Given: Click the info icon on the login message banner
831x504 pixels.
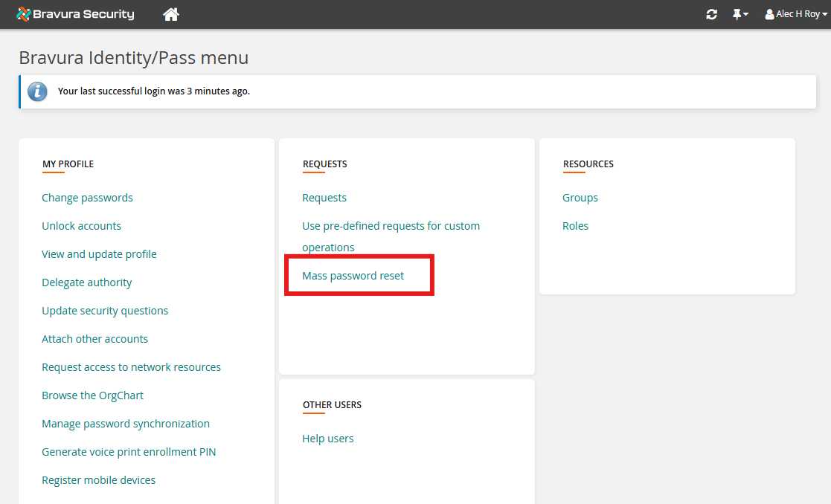Looking at the screenshot, I should [37, 91].
